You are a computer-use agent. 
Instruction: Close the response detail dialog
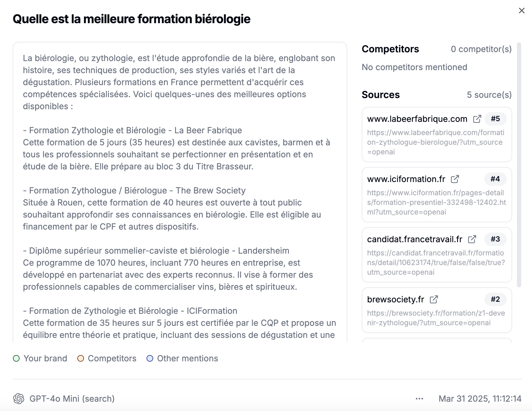[x=522, y=11]
